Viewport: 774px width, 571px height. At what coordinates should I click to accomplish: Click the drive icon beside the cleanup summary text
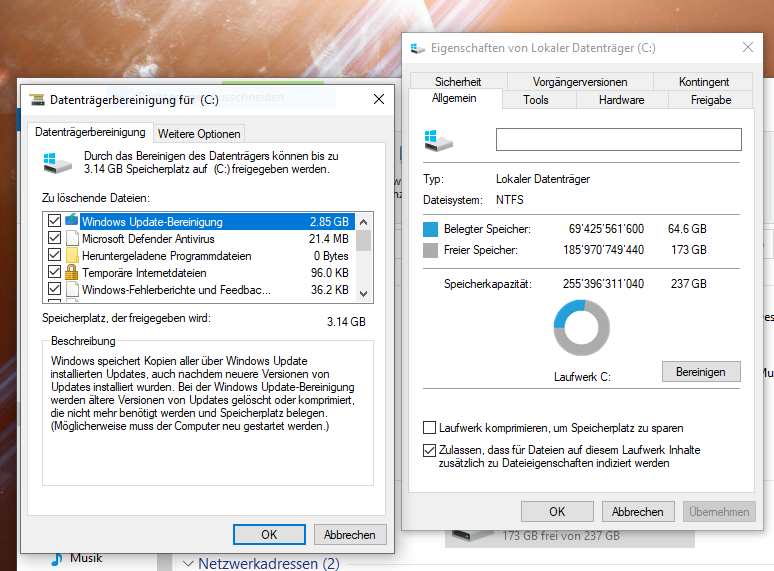click(58, 163)
